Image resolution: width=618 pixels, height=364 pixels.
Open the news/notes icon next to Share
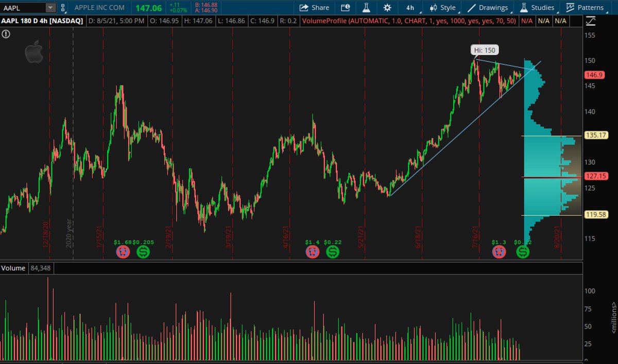pyautogui.click(x=345, y=8)
